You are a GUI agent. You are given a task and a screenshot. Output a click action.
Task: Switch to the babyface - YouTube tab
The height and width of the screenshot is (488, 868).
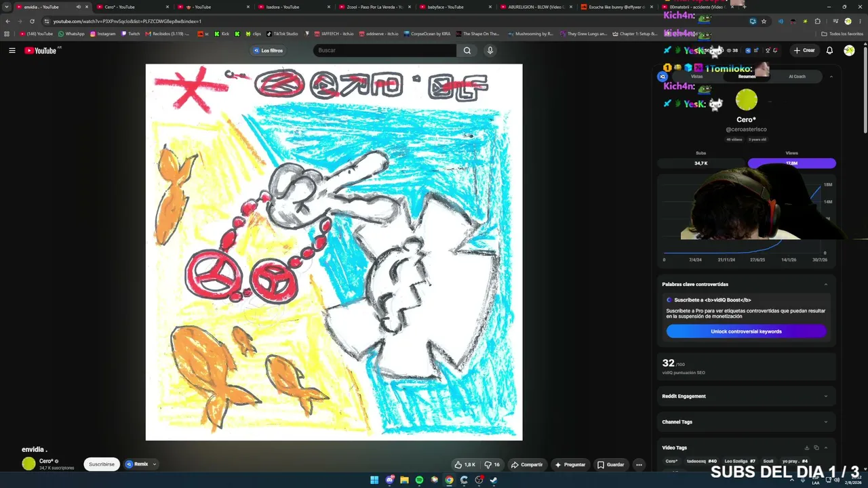click(454, 7)
